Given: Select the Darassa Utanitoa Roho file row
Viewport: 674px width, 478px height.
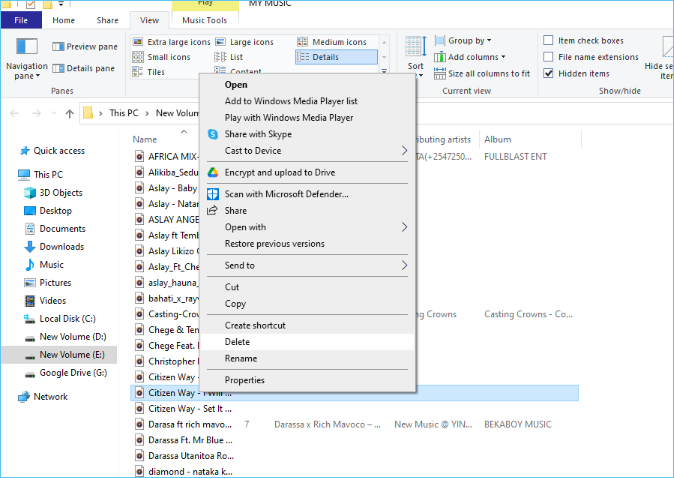Looking at the screenshot, I should [x=190, y=455].
